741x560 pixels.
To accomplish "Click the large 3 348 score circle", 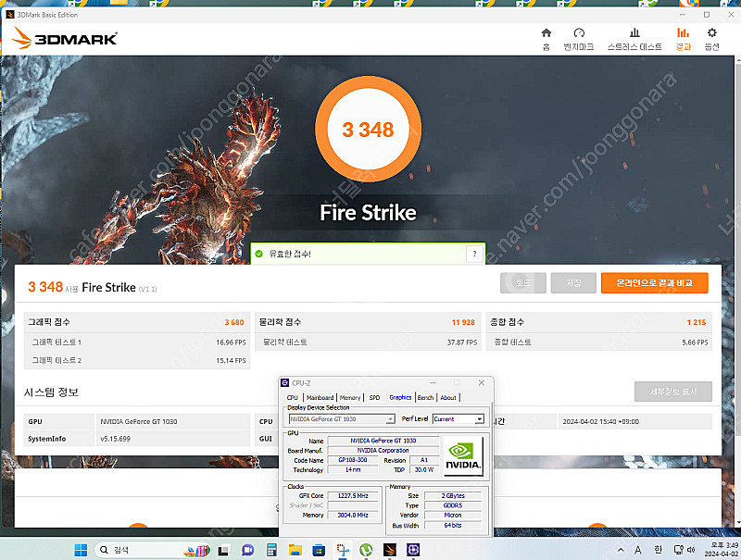I will 368,130.
